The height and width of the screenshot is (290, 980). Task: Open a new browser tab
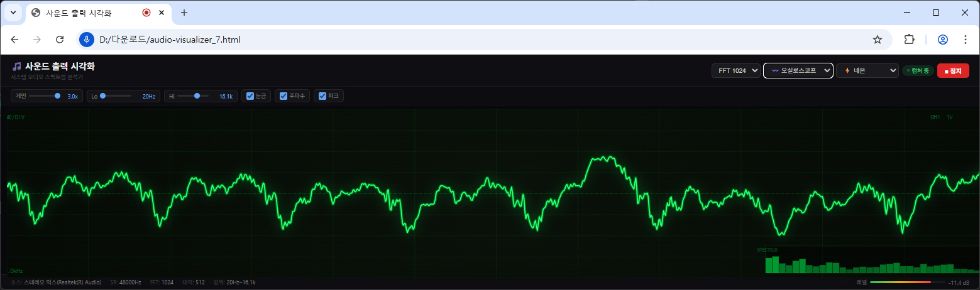[184, 13]
